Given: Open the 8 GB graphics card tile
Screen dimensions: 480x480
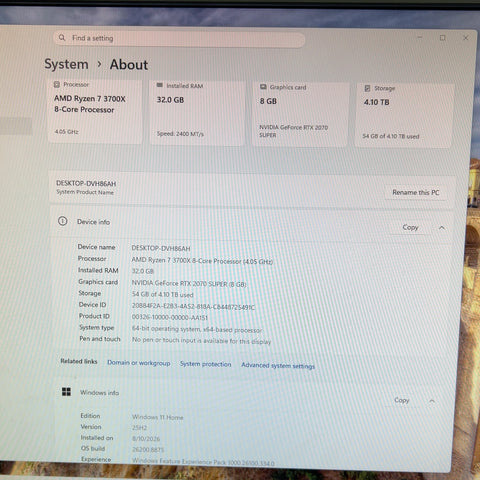Looking at the screenshot, I should (301, 114).
